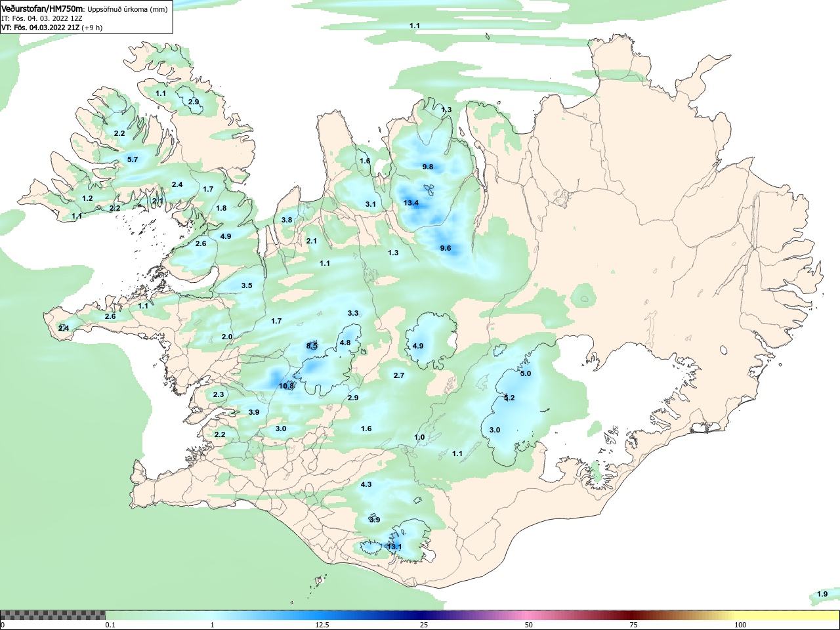Image resolution: width=840 pixels, height=630 pixels.
Task: Click the 5.7 value in the Westfjords
Action: click(x=133, y=159)
